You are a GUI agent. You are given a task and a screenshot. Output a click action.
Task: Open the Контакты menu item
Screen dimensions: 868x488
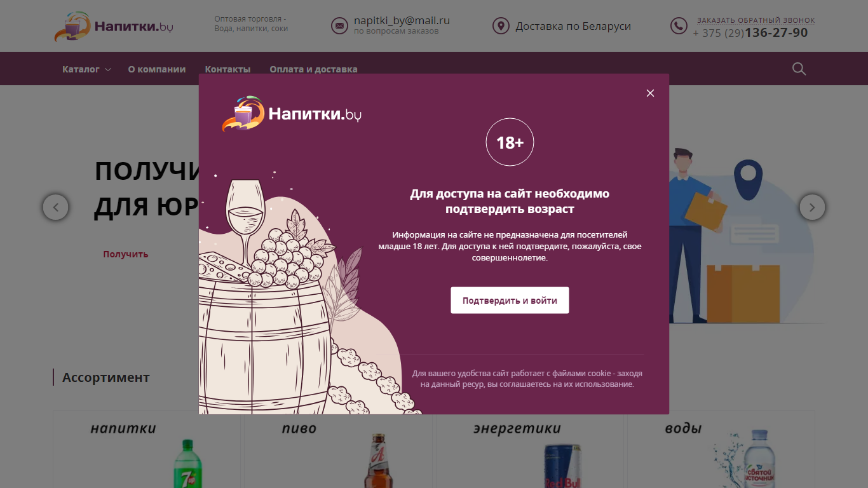227,69
